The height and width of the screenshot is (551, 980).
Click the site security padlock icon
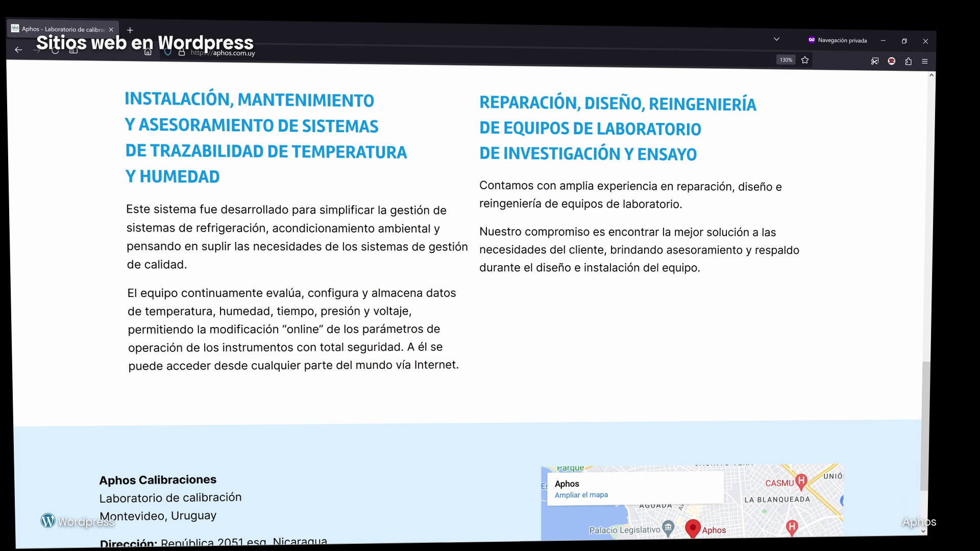tap(182, 52)
